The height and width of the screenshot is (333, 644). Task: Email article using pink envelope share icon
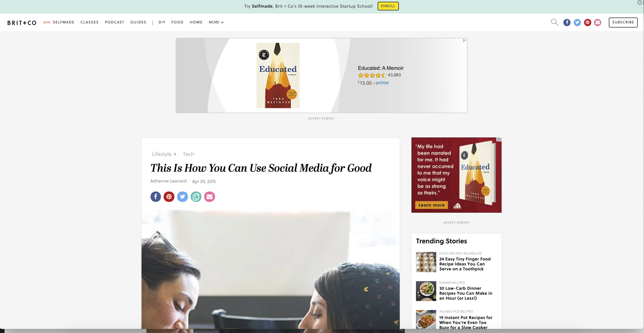(209, 197)
